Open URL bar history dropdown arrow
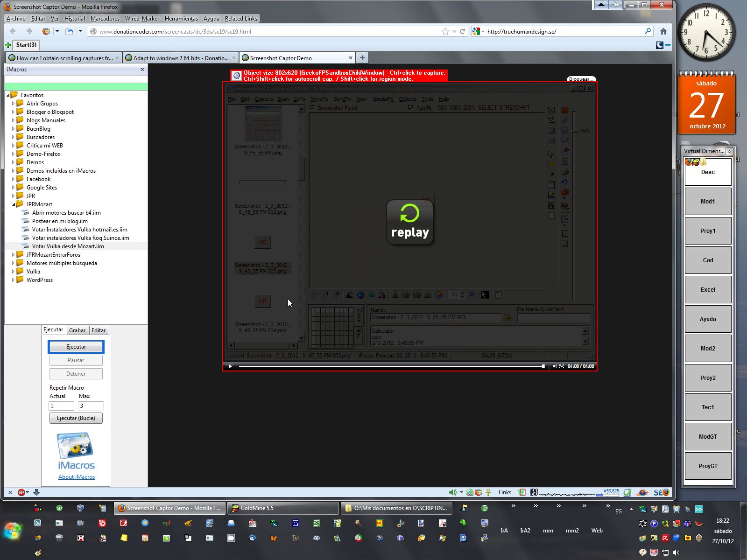 click(454, 31)
